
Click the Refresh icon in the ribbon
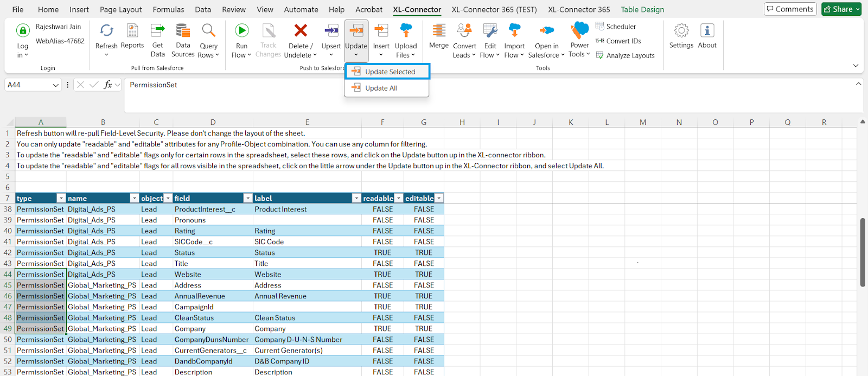pyautogui.click(x=106, y=30)
